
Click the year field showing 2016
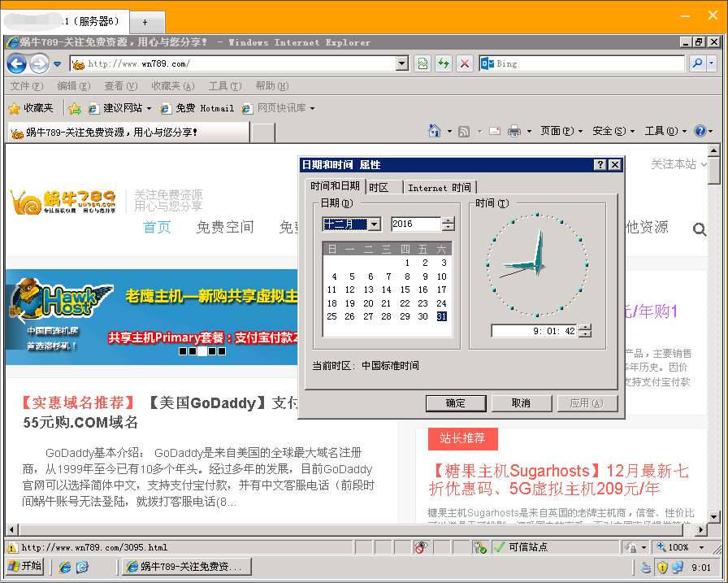coord(415,224)
